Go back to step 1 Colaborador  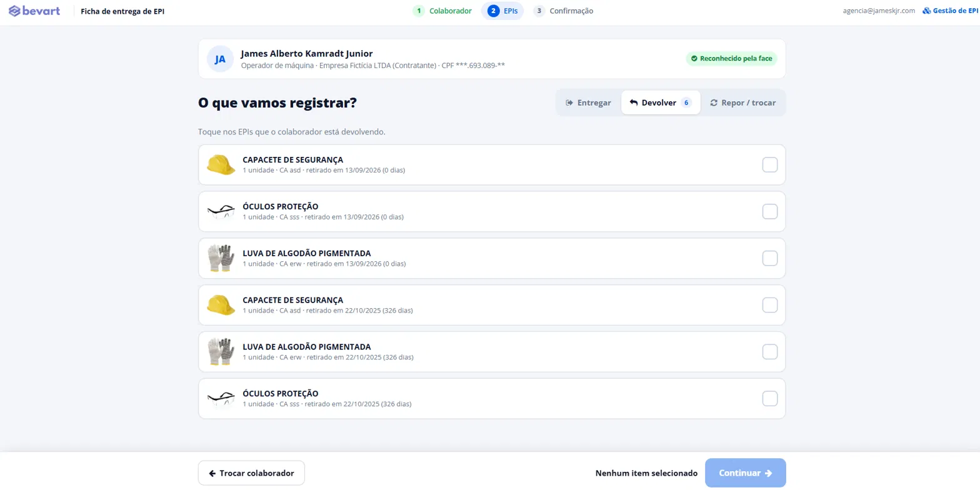(442, 11)
